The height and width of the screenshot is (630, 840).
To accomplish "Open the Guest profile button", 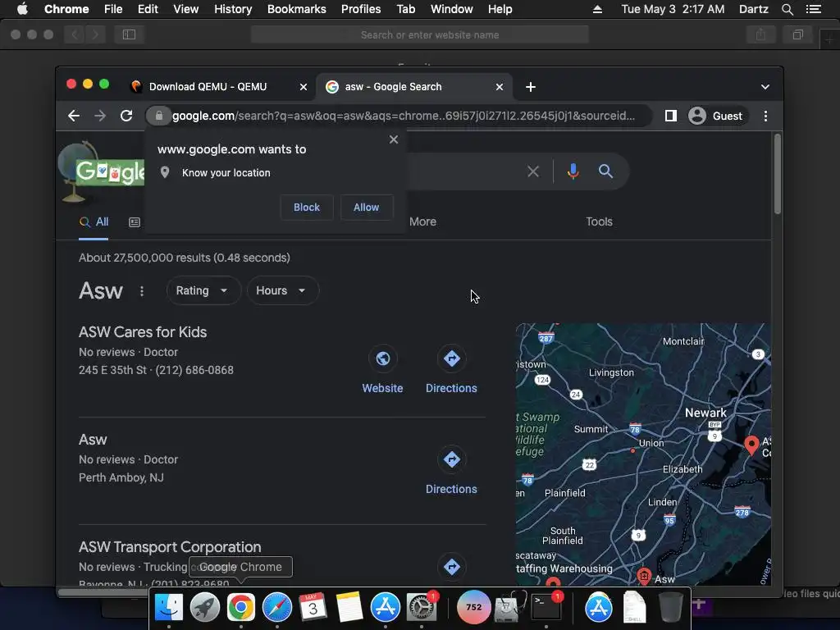I will click(x=716, y=116).
